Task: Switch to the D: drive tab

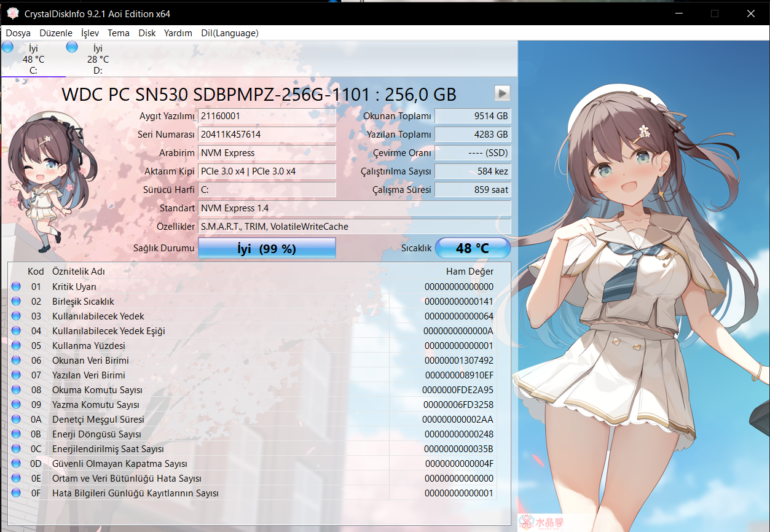Action: [x=97, y=59]
